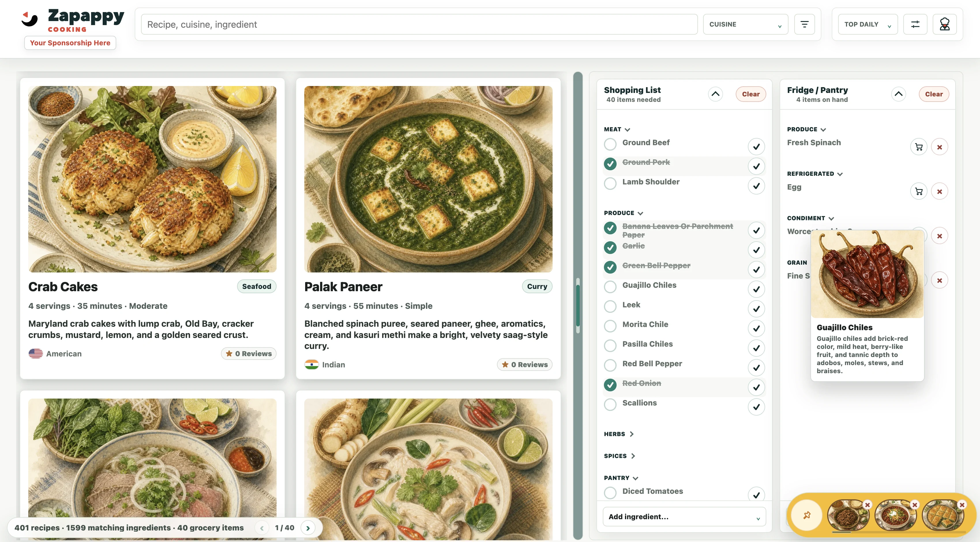Image resolution: width=980 pixels, height=542 pixels.
Task: Remove Egg from pantry
Action: [939, 191]
